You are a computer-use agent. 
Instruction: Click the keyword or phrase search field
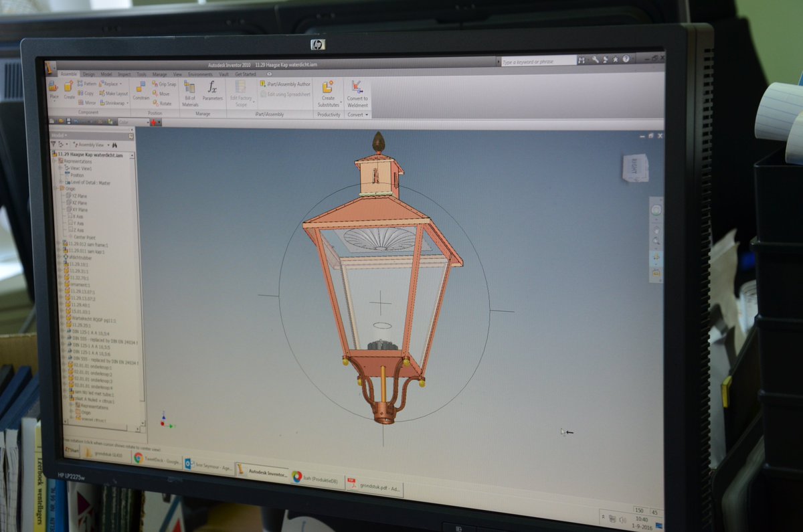[x=539, y=61]
